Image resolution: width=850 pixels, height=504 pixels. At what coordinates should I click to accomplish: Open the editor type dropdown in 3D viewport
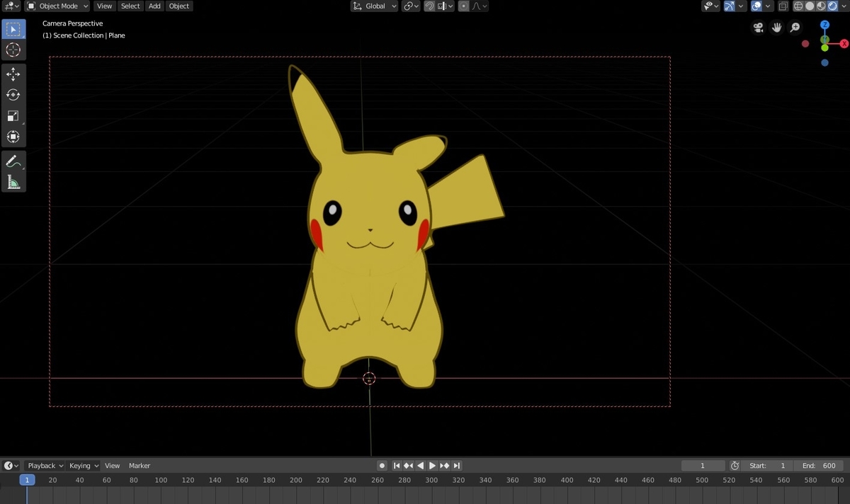[11, 6]
